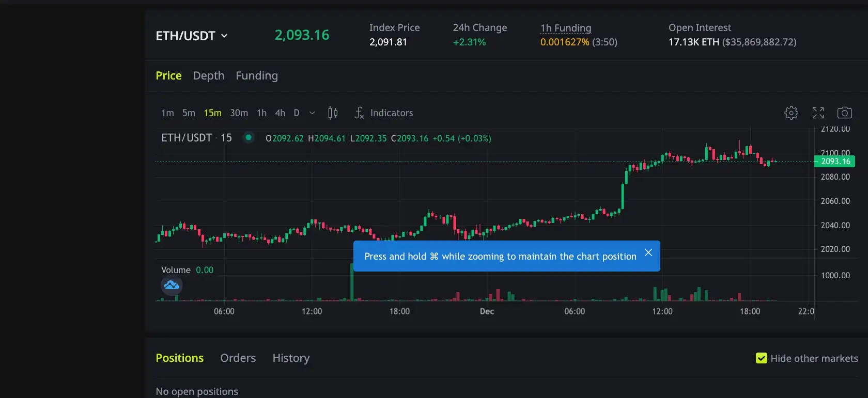This screenshot has height=398, width=868.
Task: Switch to the Funding tab
Action: click(x=257, y=75)
